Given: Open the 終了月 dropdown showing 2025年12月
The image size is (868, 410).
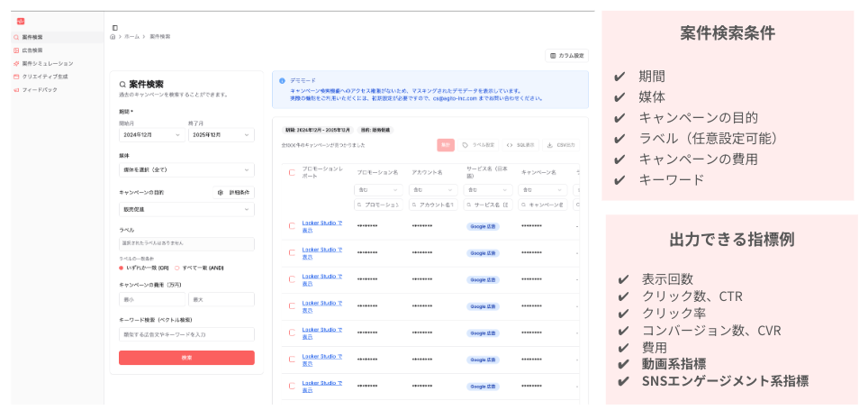Looking at the screenshot, I should (222, 134).
